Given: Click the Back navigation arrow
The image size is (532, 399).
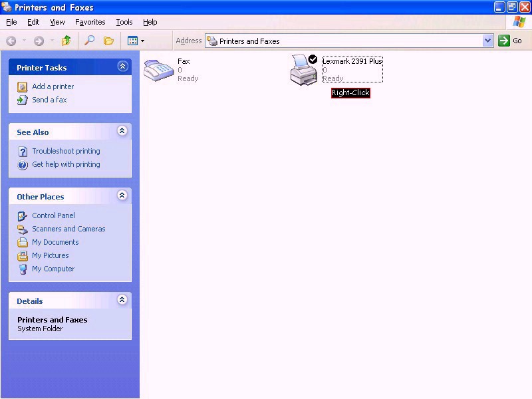Looking at the screenshot, I should (11, 41).
